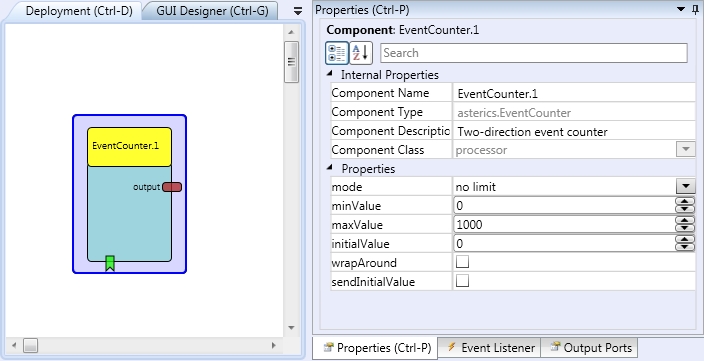Image resolution: width=704 pixels, height=361 pixels.
Task: Open Properties panel options arrow
Action: (x=682, y=9)
